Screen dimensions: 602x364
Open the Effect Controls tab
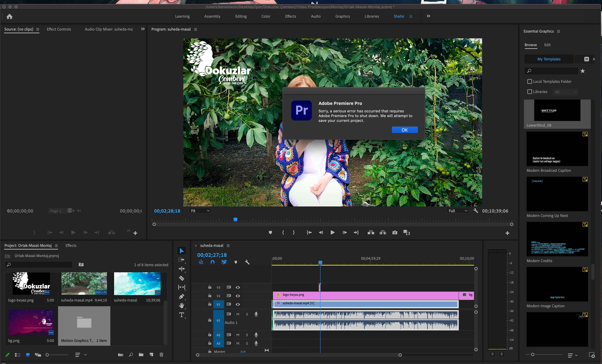pyautogui.click(x=59, y=29)
